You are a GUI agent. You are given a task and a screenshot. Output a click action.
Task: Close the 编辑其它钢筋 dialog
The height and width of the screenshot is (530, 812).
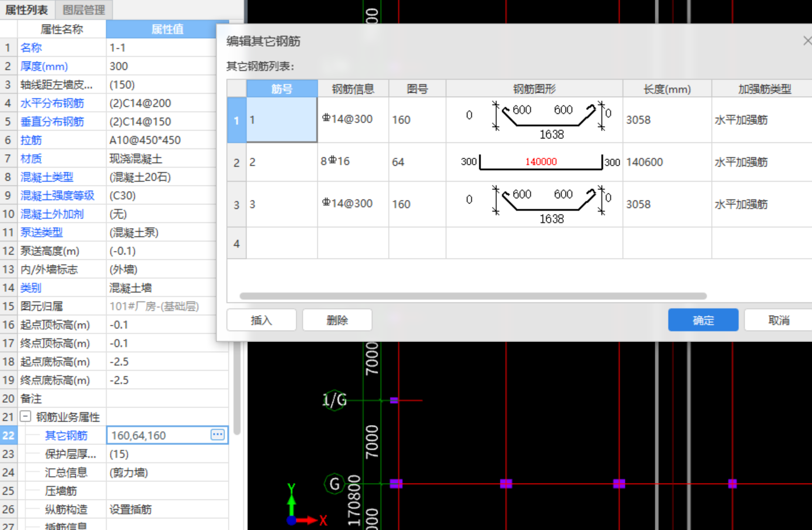coord(807,40)
